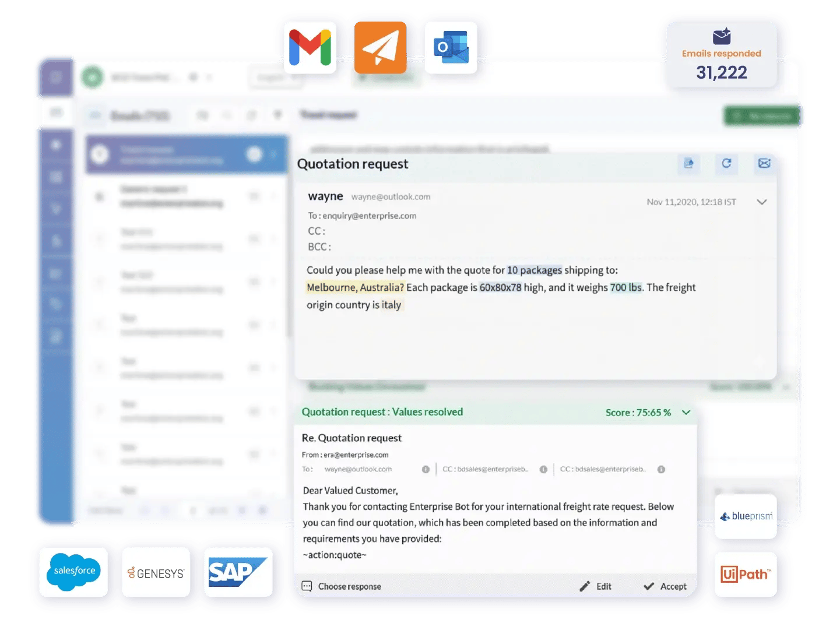The image size is (840, 630).
Task: Click Edit to modify the reply
Action: coord(596,586)
